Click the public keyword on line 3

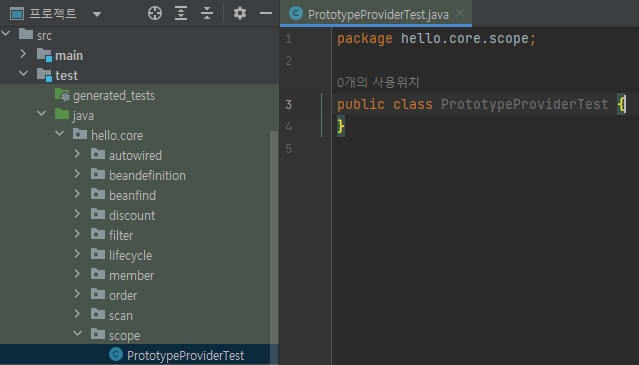361,105
